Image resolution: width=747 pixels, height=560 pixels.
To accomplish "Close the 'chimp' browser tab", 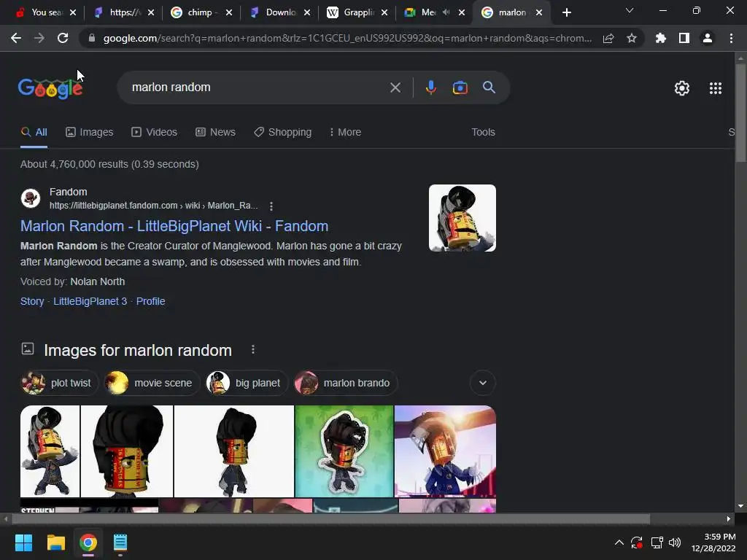I will pyautogui.click(x=229, y=13).
